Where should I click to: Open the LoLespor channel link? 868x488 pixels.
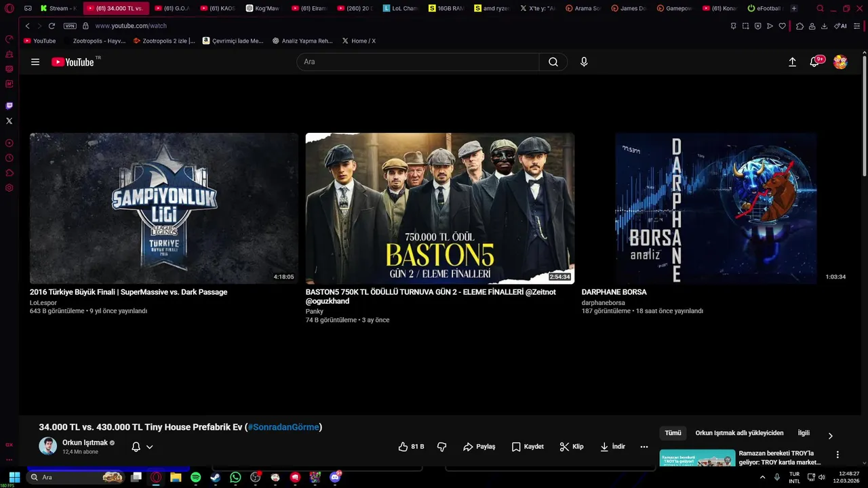(43, 303)
